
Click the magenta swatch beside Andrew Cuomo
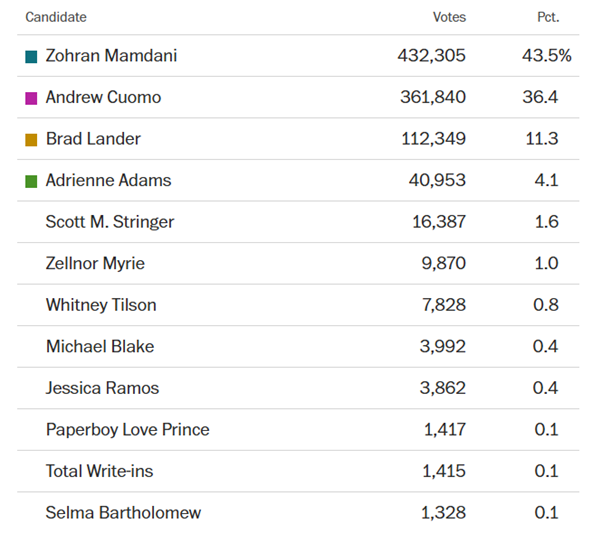(31, 98)
